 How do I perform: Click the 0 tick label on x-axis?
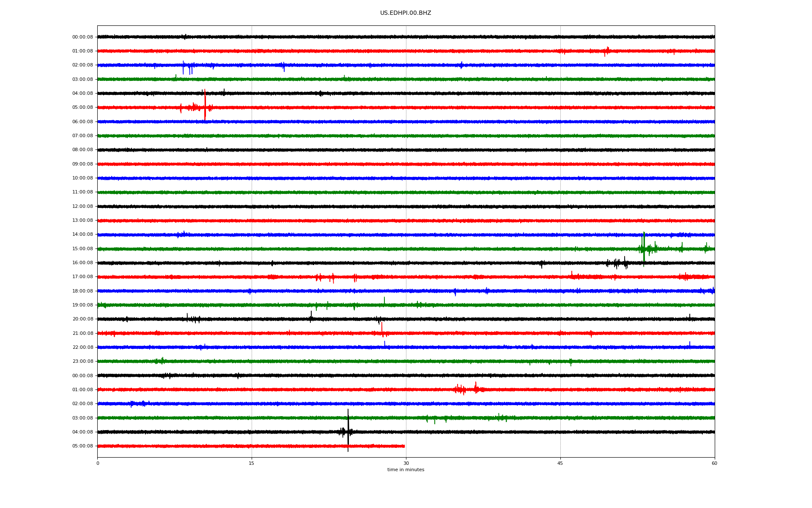coord(98,463)
